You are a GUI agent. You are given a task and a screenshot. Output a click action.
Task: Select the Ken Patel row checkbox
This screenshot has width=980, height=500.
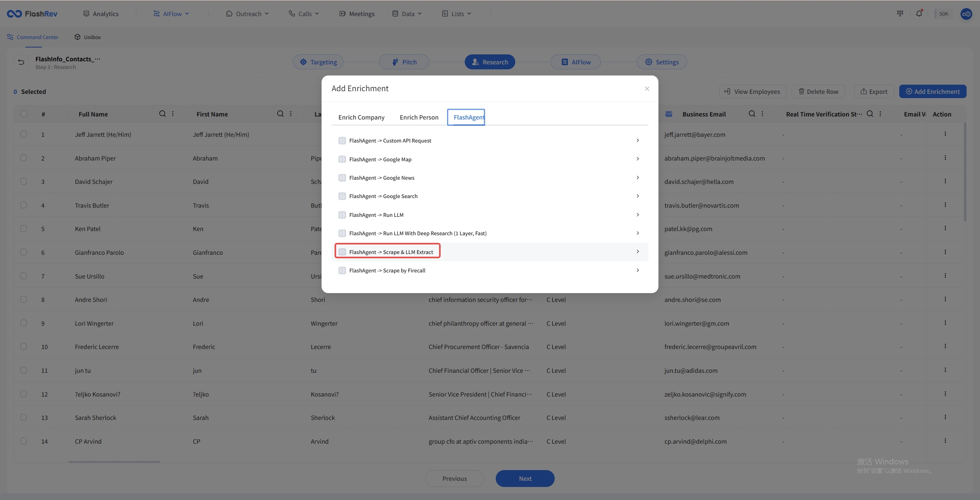pos(24,228)
